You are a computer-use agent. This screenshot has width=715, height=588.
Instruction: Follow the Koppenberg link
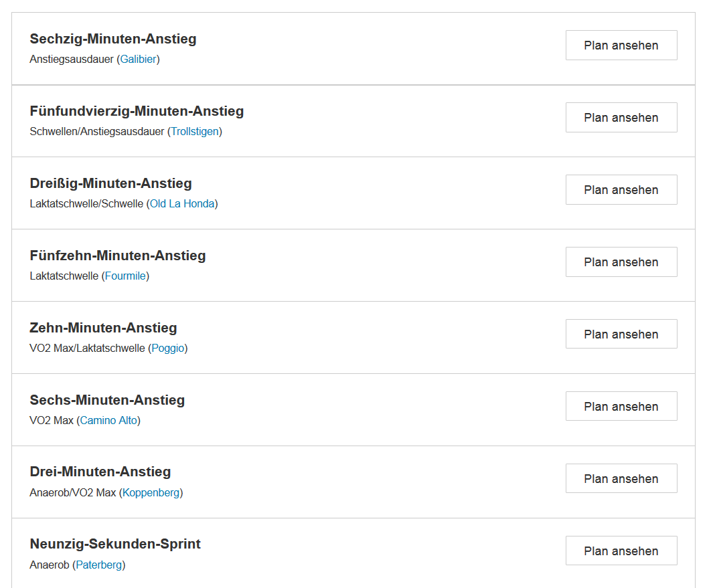151,493
